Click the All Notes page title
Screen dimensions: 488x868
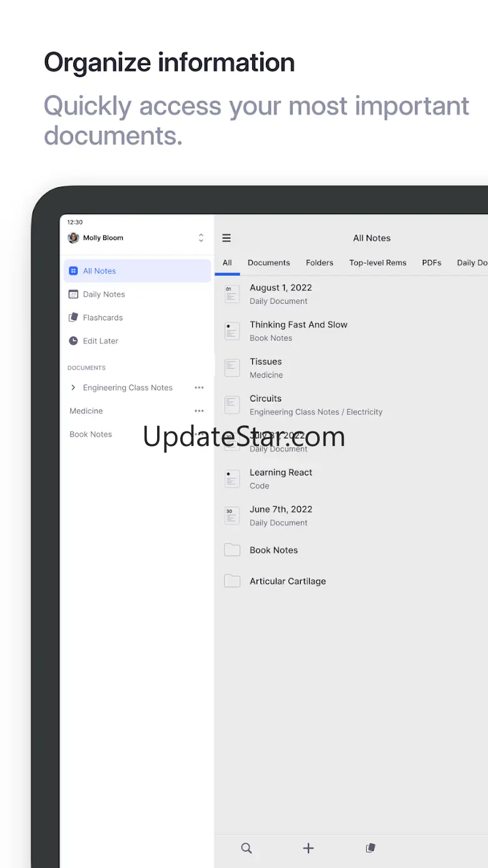click(x=372, y=238)
